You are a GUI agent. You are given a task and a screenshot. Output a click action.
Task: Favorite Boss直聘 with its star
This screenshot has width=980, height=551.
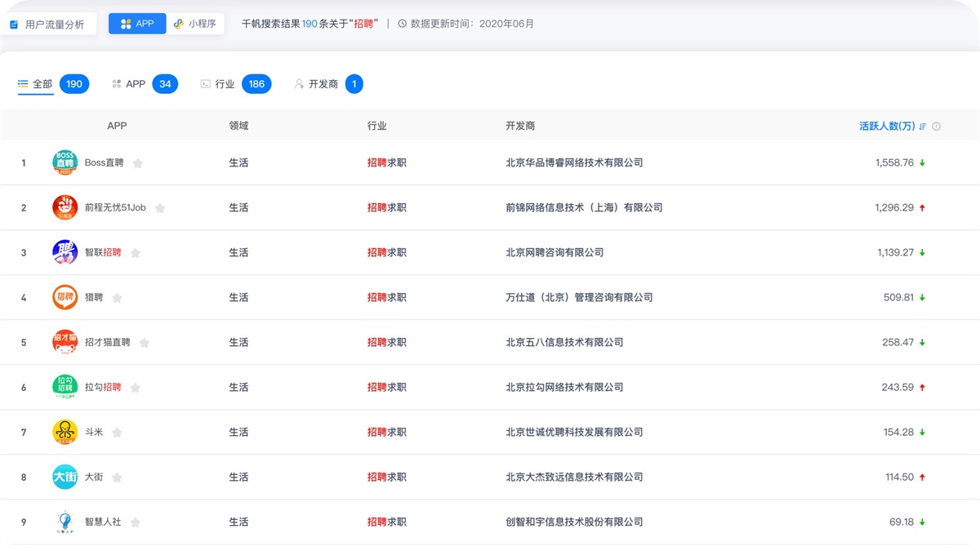(138, 163)
